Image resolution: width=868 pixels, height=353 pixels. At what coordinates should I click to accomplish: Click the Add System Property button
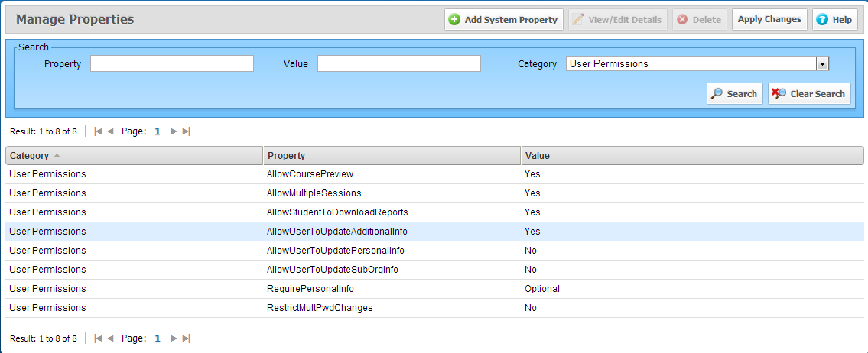click(503, 20)
